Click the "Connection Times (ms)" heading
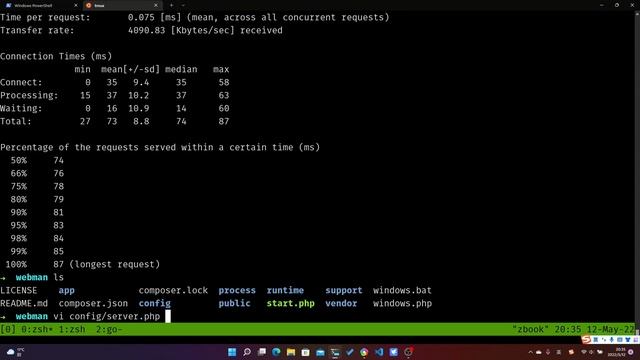 click(x=56, y=56)
